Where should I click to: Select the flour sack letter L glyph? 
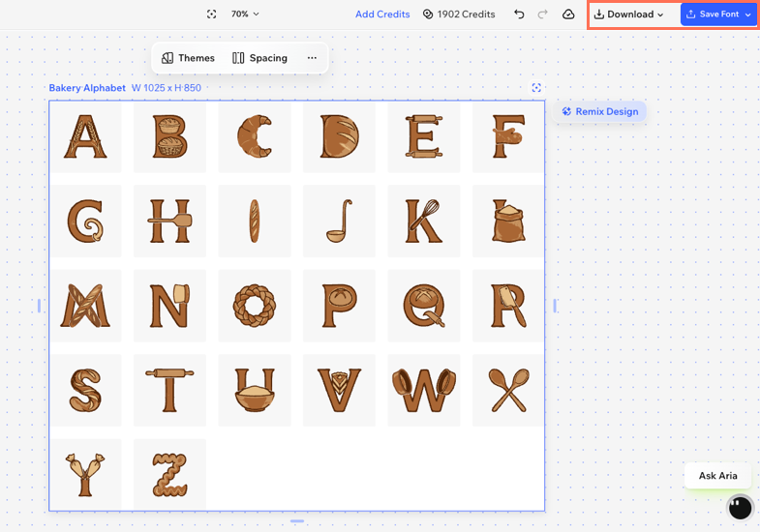tap(508, 222)
